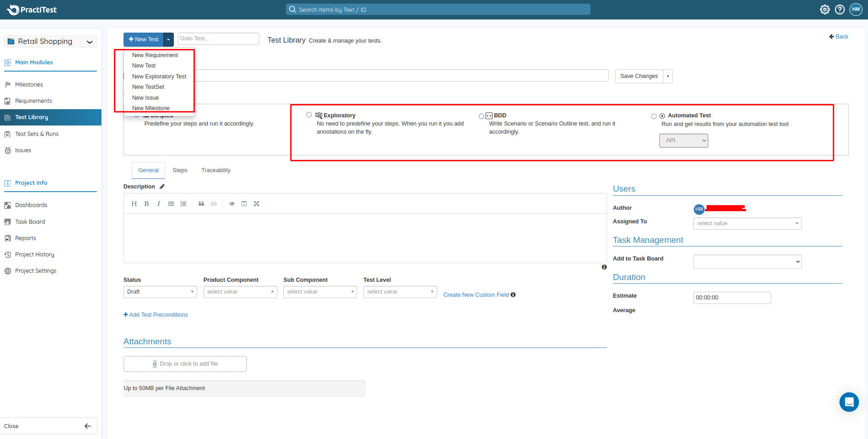
Task: Expand the API automation type dropdown
Action: (683, 140)
